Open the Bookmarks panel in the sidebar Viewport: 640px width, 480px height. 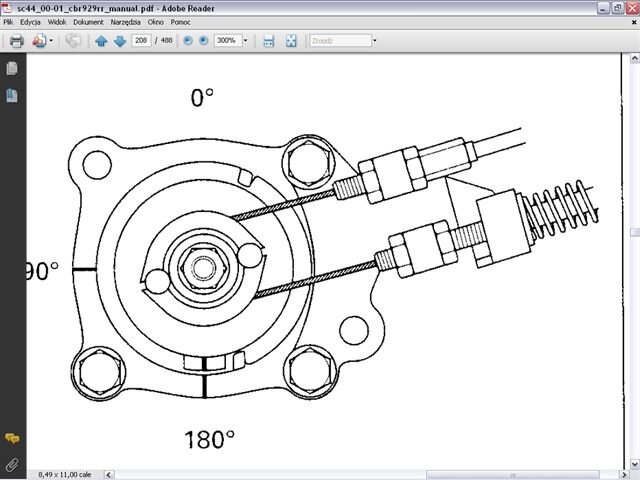(x=12, y=95)
